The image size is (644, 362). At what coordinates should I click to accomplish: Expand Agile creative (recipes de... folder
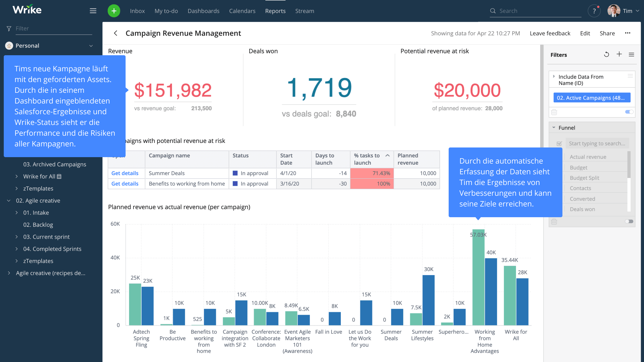[9, 273]
